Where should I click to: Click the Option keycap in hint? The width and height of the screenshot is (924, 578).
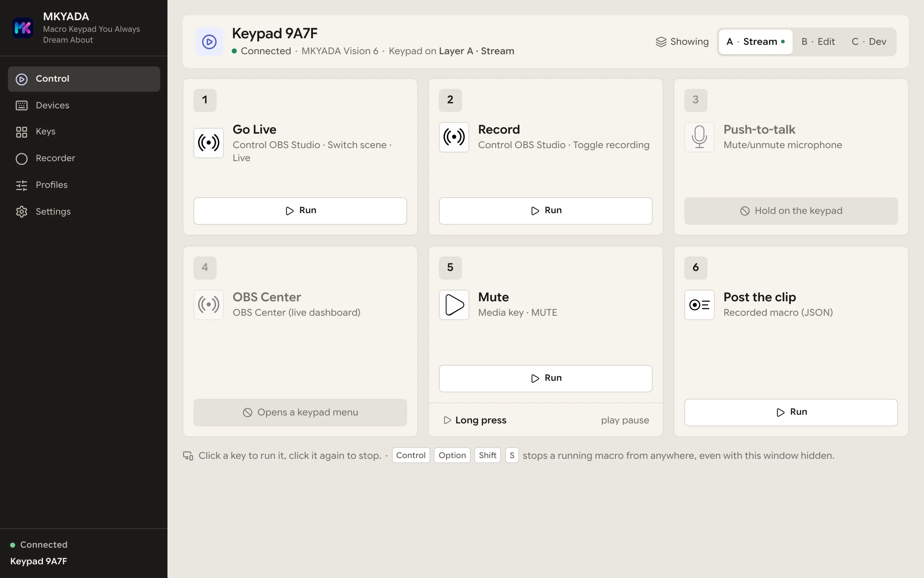452,455
